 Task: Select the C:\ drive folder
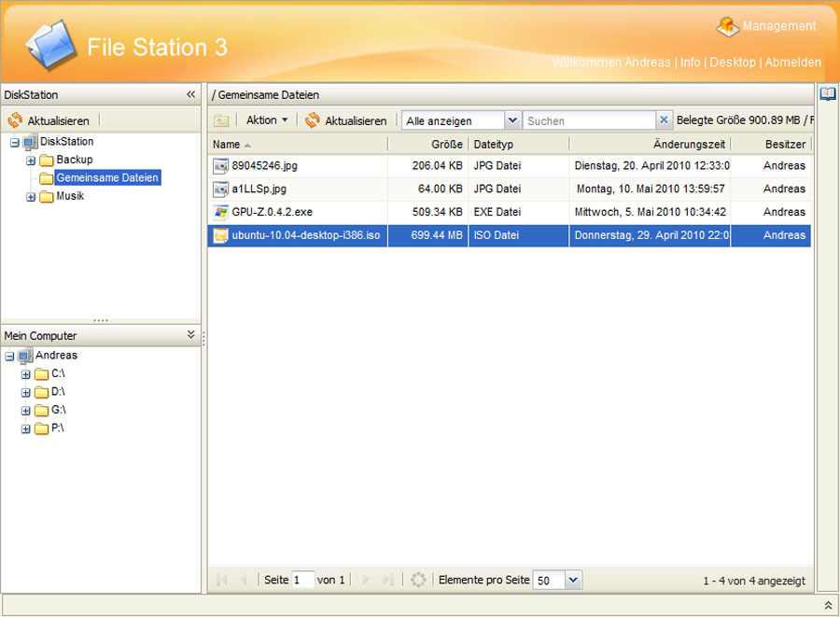[x=58, y=373]
